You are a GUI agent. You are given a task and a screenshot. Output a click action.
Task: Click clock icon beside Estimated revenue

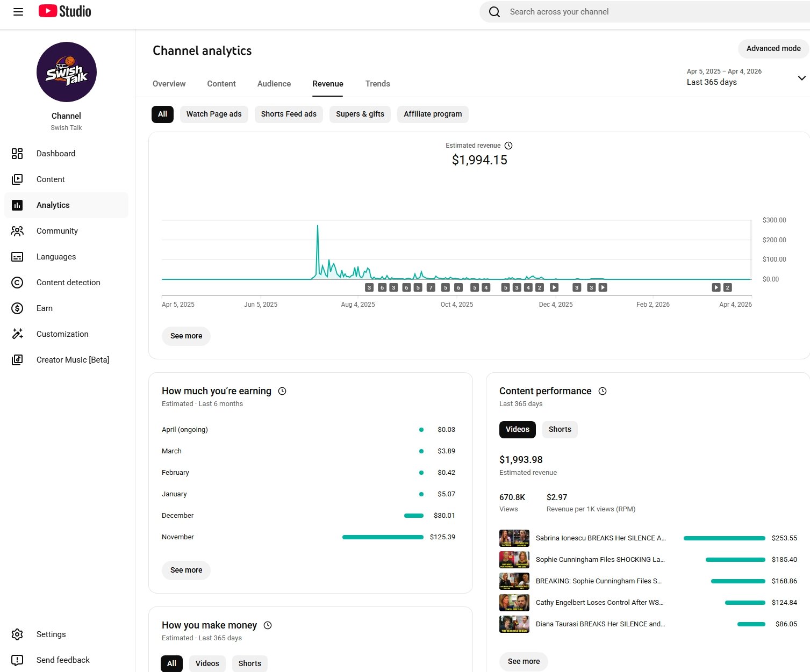click(508, 146)
